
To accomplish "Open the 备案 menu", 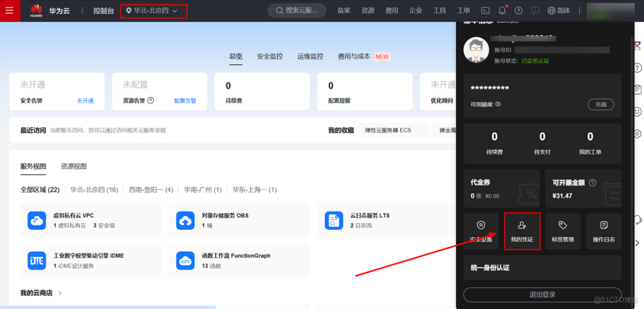I will point(344,11).
